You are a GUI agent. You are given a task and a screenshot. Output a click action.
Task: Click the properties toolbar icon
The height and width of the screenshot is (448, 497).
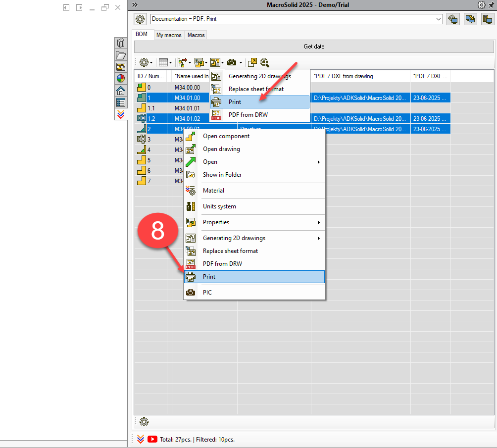[199, 62]
